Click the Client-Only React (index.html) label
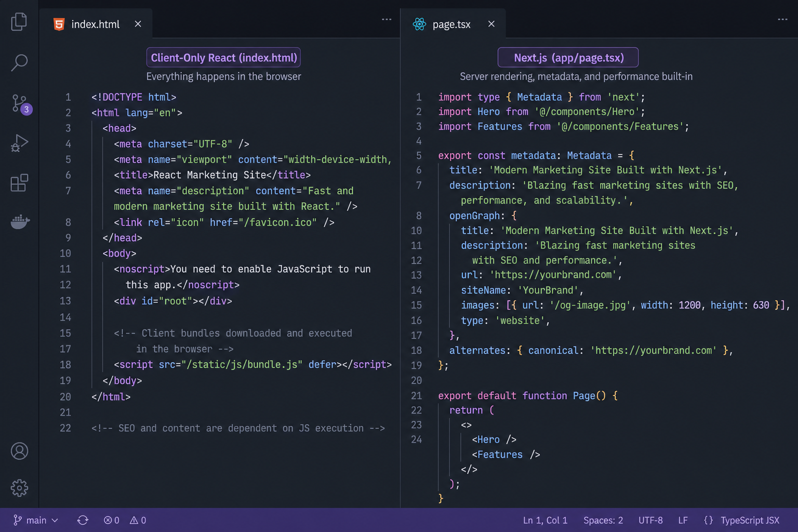 point(223,58)
